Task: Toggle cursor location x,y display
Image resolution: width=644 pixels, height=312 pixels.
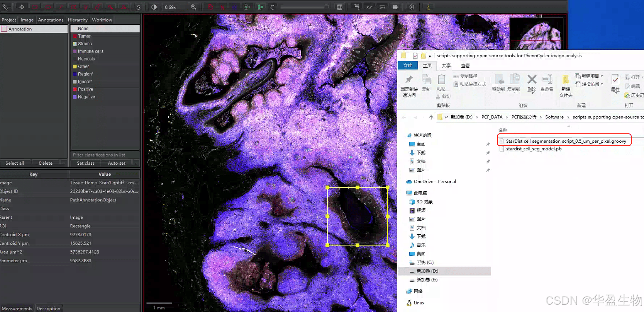Action: pyautogui.click(x=369, y=7)
